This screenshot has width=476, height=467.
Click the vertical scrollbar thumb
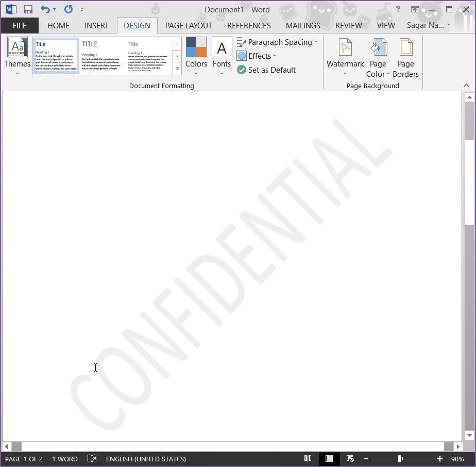469,182
